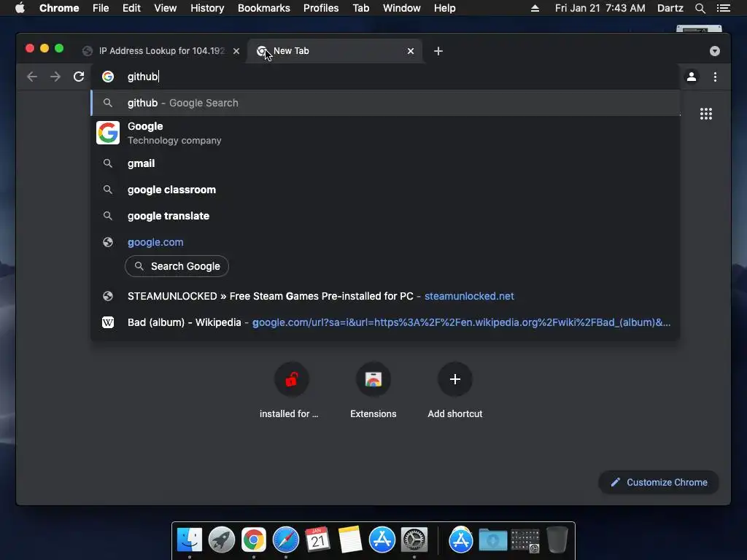Click the globe icon beside STEAMUNLOCKED suggestion

tap(108, 296)
